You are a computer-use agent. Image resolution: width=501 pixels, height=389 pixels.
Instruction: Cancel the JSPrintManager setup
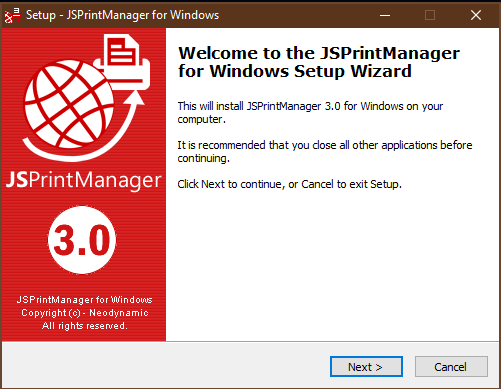(x=451, y=367)
